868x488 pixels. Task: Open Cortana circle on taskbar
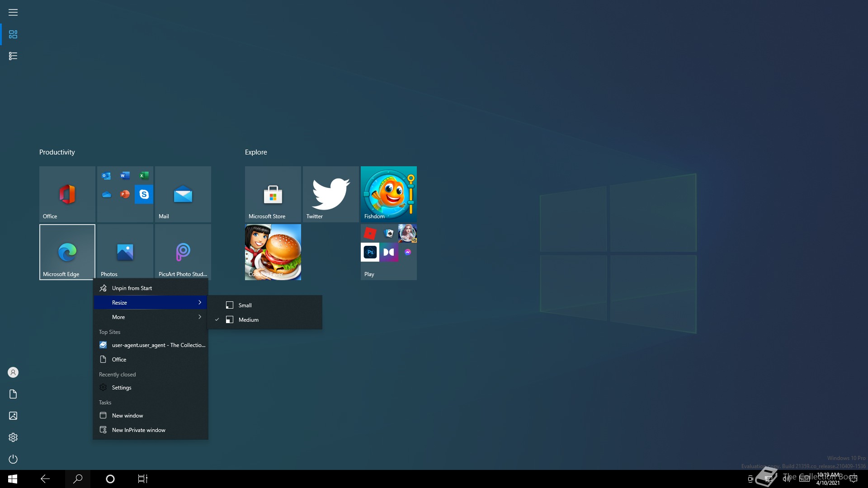[x=110, y=479]
